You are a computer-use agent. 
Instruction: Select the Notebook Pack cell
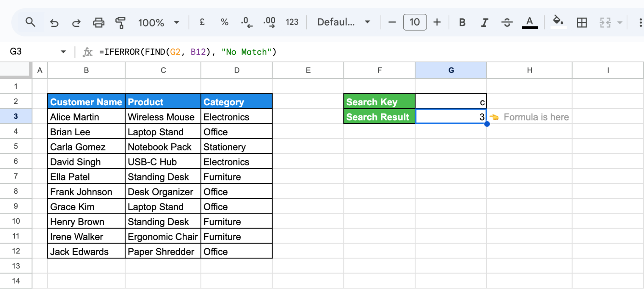(x=163, y=147)
